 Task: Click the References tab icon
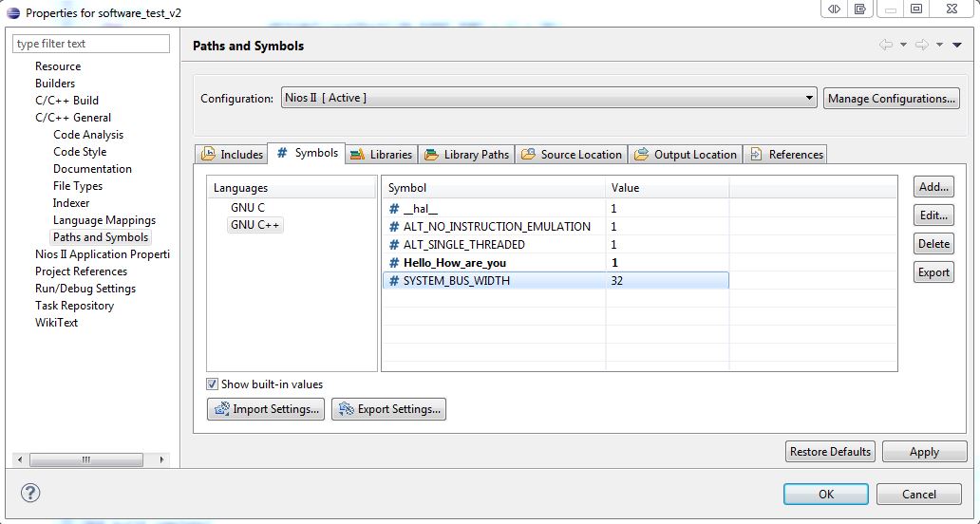tap(756, 155)
